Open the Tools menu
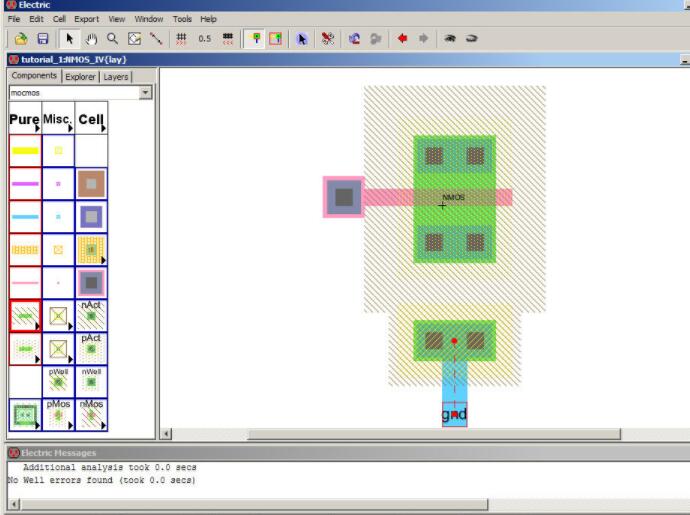The width and height of the screenshot is (690, 515). [x=181, y=19]
